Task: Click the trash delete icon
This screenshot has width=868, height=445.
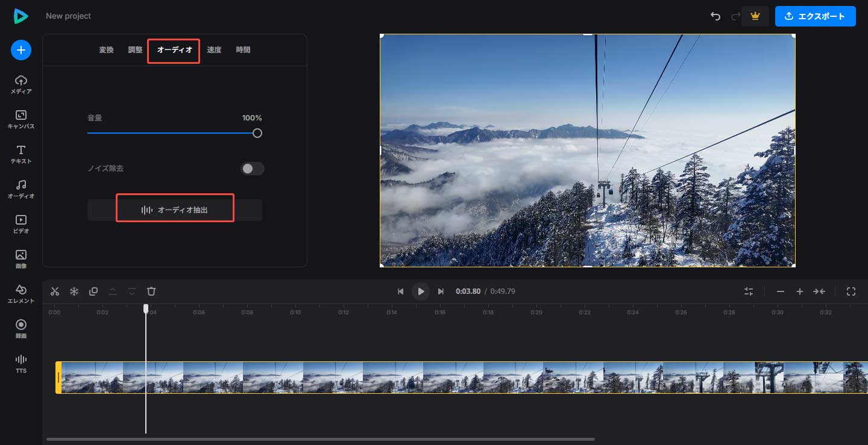Action: click(151, 291)
